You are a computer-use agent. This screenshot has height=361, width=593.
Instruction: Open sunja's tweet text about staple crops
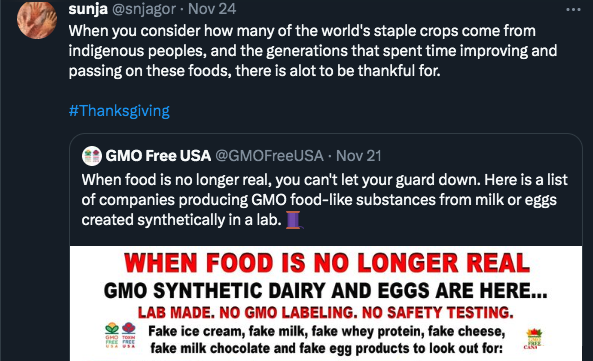[x=313, y=51]
